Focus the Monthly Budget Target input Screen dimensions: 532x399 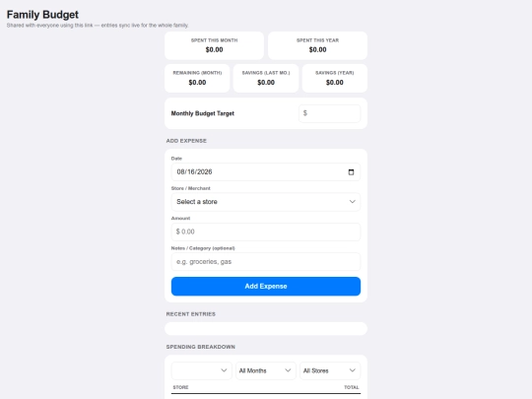[x=329, y=113]
